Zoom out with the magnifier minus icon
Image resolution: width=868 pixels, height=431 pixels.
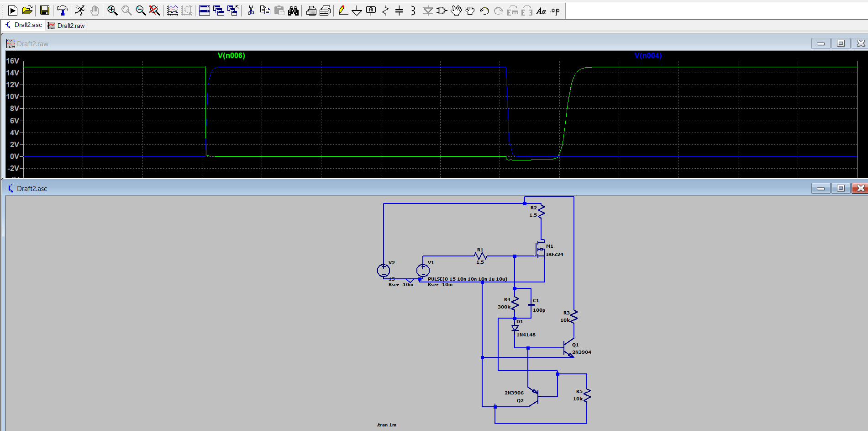tap(141, 11)
